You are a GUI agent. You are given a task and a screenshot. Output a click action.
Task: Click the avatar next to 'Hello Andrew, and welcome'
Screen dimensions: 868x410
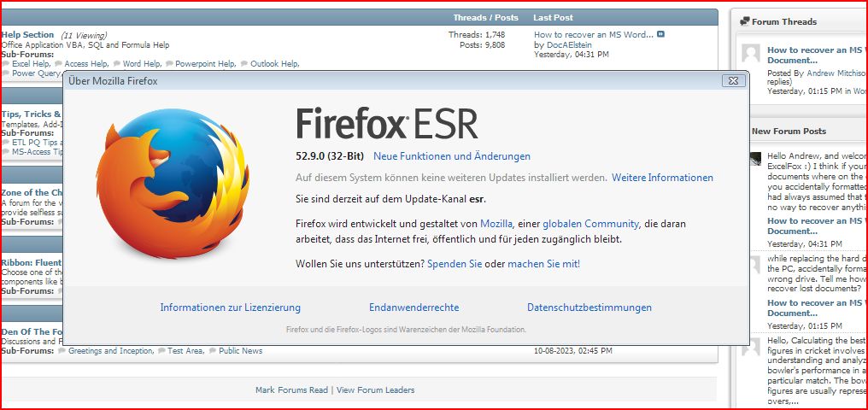tap(755, 158)
